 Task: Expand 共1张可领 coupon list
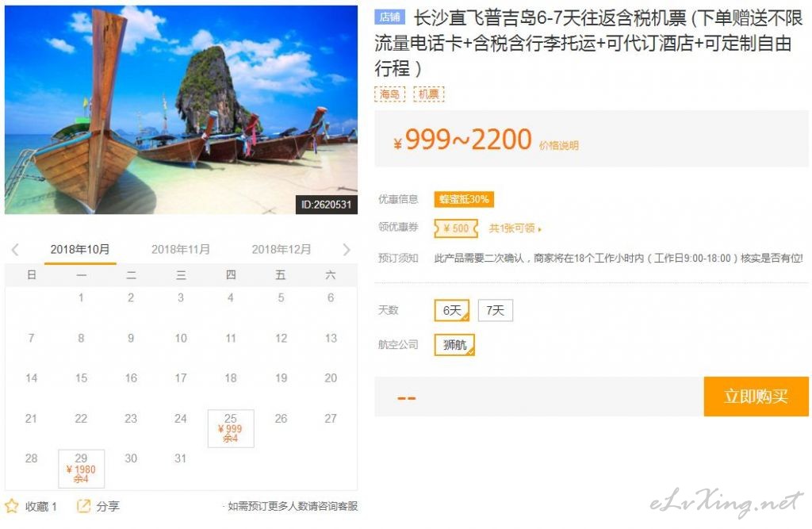pos(515,228)
